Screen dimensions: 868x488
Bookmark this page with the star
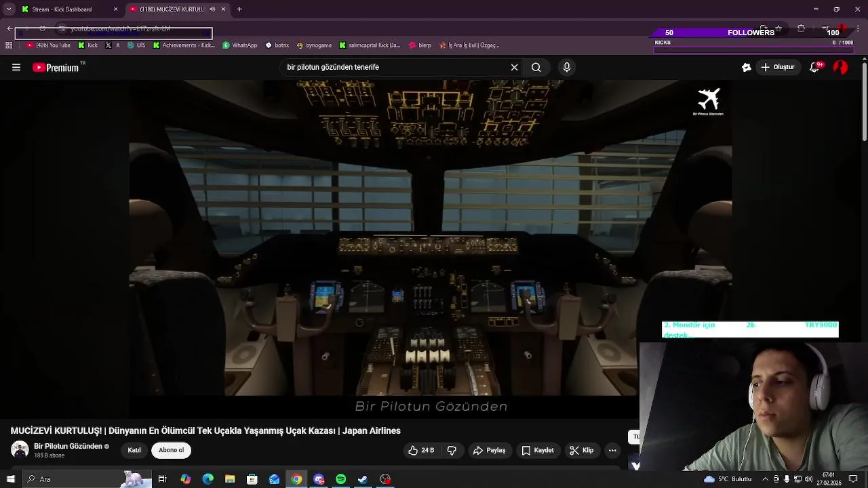click(x=778, y=28)
